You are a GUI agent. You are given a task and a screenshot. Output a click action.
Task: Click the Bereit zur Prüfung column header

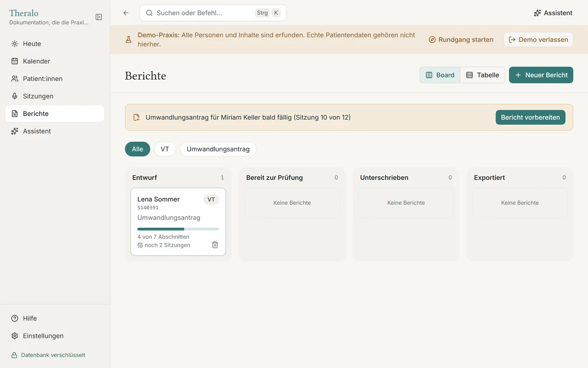(274, 178)
